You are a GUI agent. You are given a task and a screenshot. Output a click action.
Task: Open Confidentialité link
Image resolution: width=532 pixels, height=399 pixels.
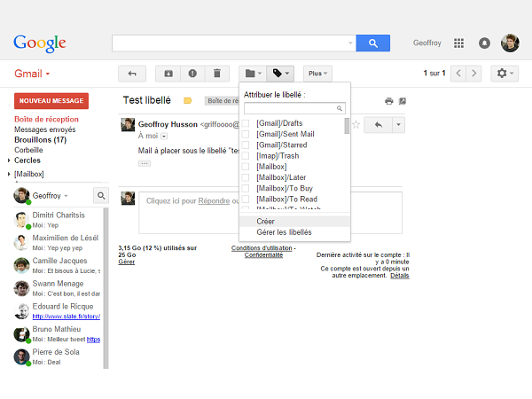coord(263,254)
